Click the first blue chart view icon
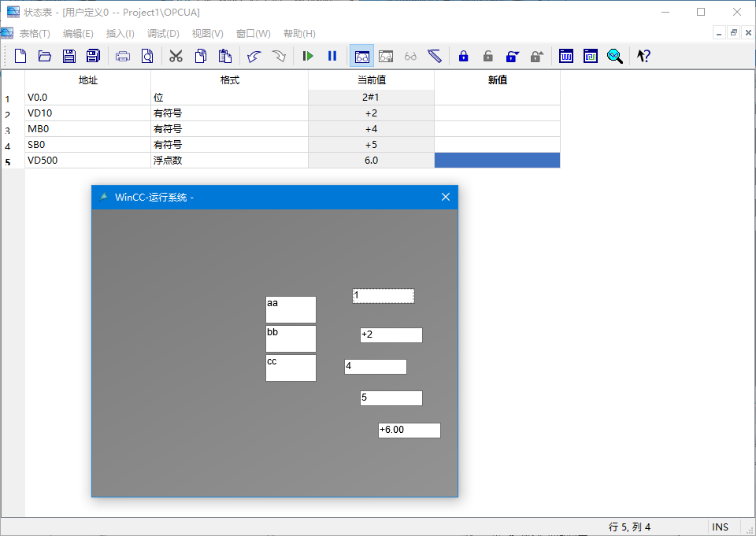The height and width of the screenshot is (536, 756). click(x=566, y=56)
